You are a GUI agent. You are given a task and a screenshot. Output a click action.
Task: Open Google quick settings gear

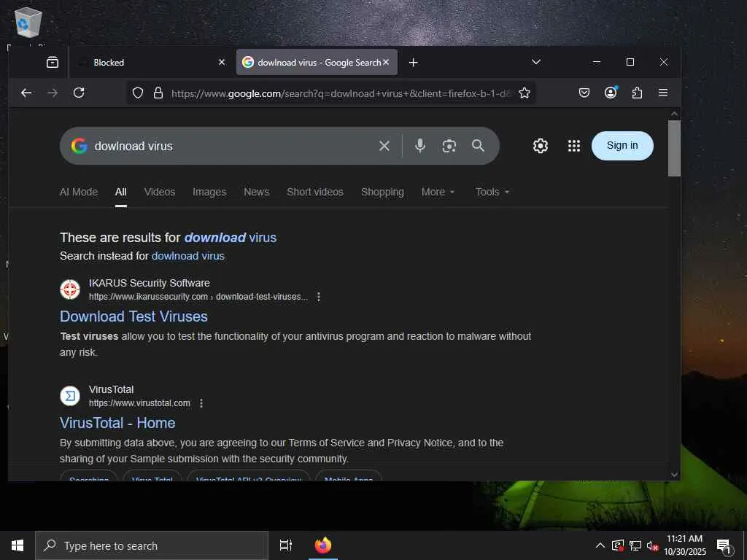(541, 146)
